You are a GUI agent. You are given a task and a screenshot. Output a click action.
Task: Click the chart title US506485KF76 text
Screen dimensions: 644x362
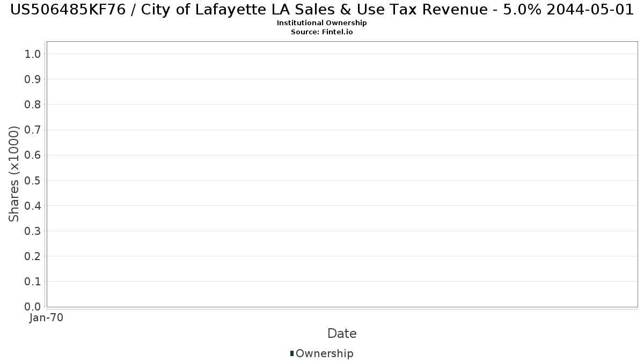[322, 10]
